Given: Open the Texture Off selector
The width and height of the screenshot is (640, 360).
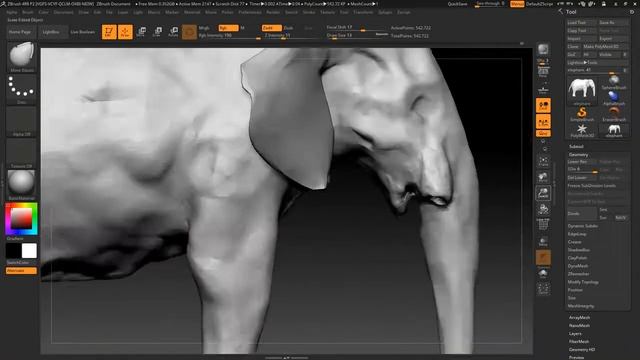Looking at the screenshot, I should 22,153.
